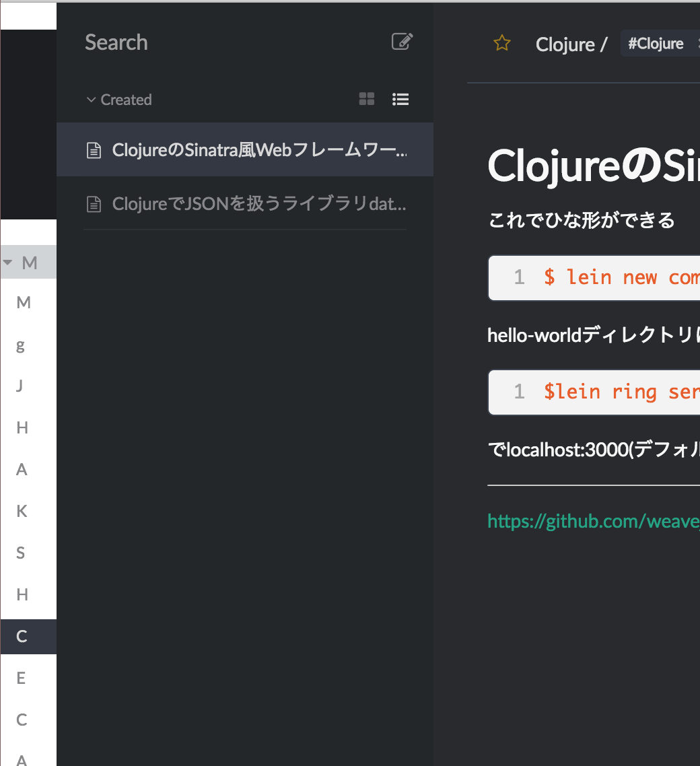The image size is (700, 766).
Task: Click the hello-worldディレクトリ paragraph
Action: 594,335
